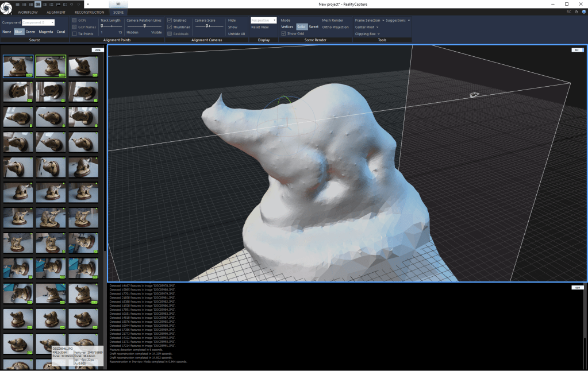Click the RealityCapture logo in the top-left corner

pos(6,6)
